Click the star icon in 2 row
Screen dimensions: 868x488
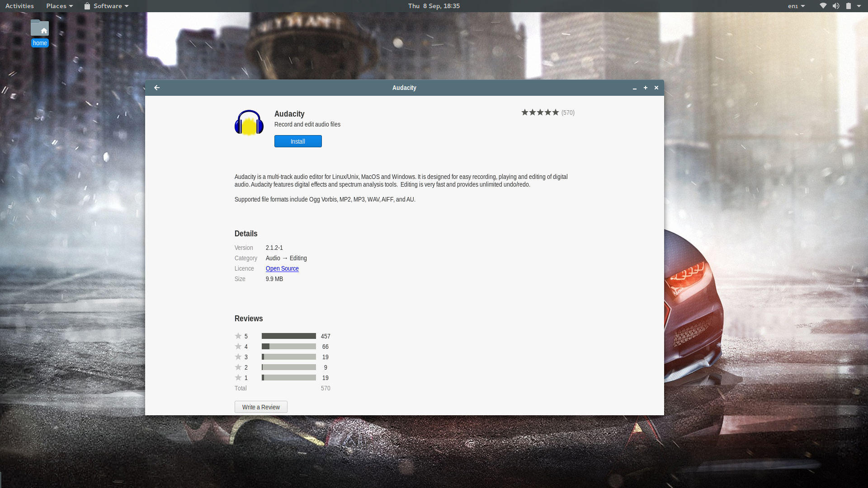[238, 367]
